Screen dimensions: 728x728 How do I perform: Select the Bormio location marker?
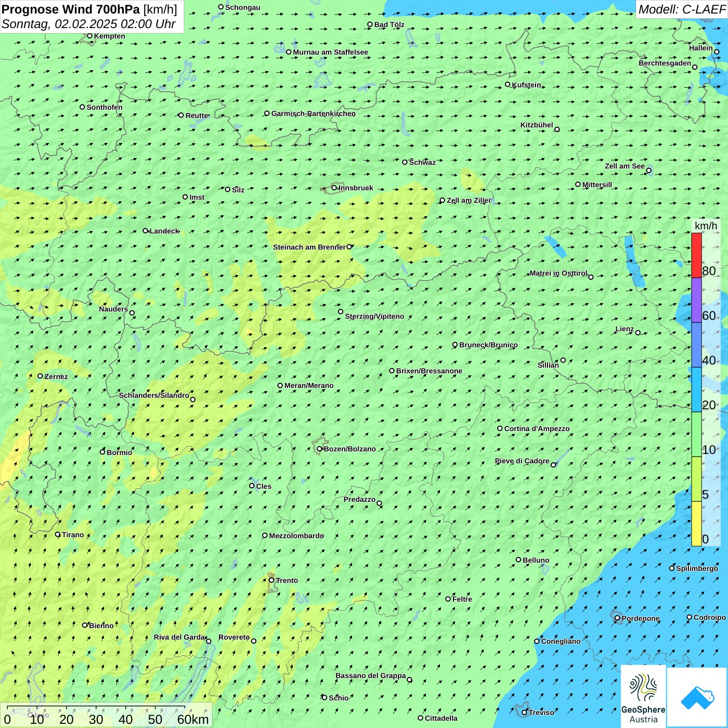(x=102, y=452)
